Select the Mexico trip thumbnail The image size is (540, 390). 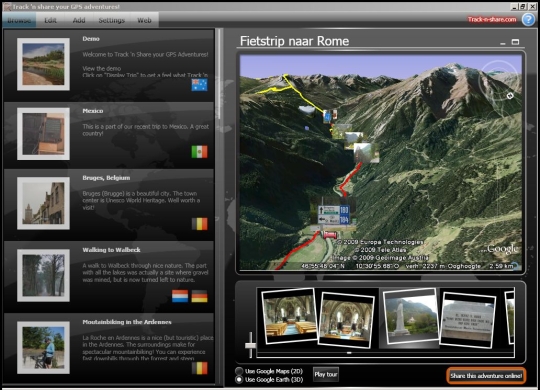point(43,134)
